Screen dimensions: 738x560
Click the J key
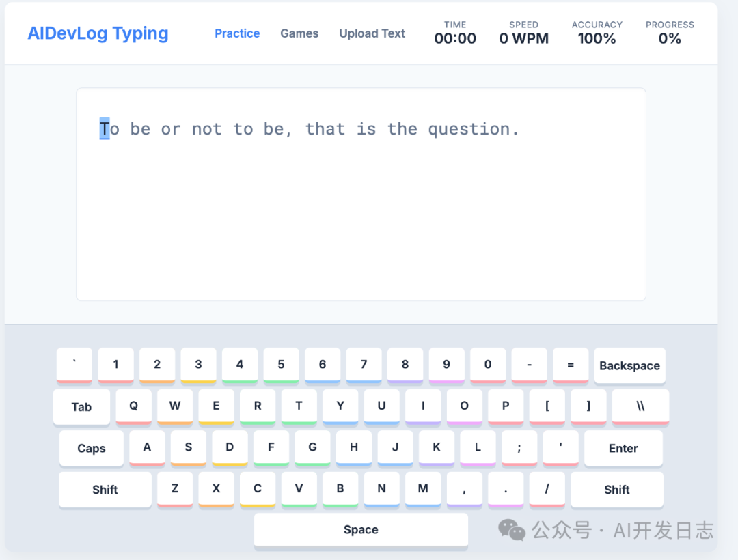[396, 448]
